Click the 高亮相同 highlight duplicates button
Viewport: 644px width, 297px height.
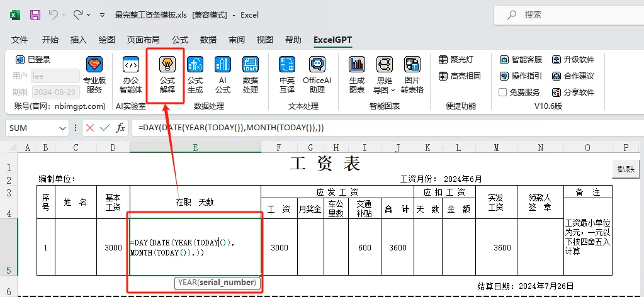point(459,76)
